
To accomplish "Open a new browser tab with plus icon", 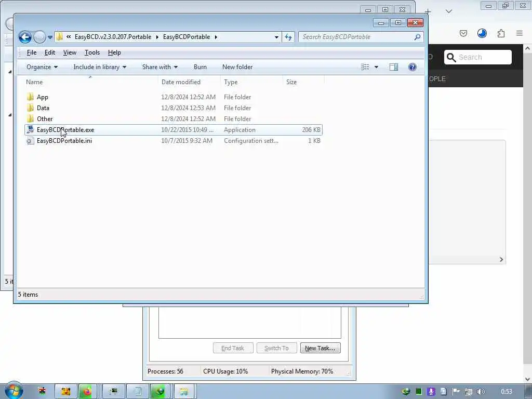I will point(428,11).
